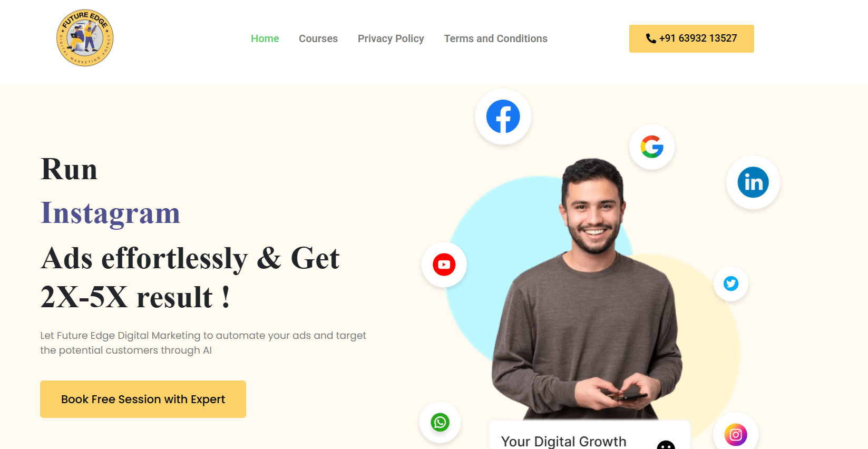Click the animated Instagram headline word

pos(111,213)
